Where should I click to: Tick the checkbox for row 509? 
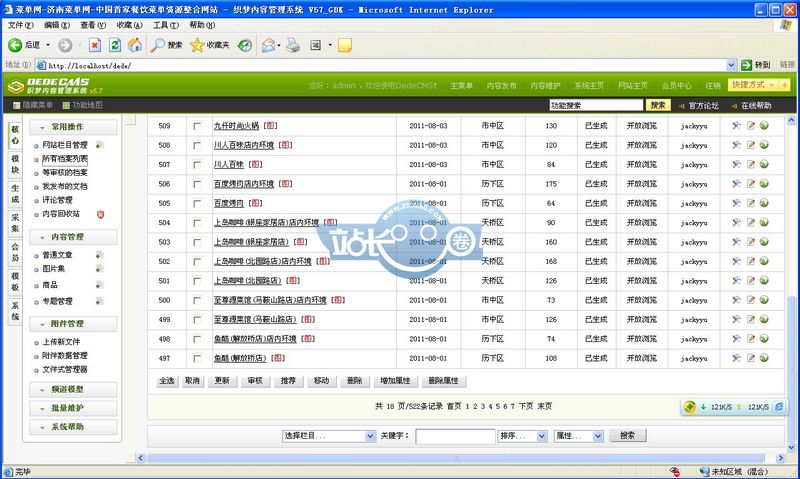(x=197, y=126)
